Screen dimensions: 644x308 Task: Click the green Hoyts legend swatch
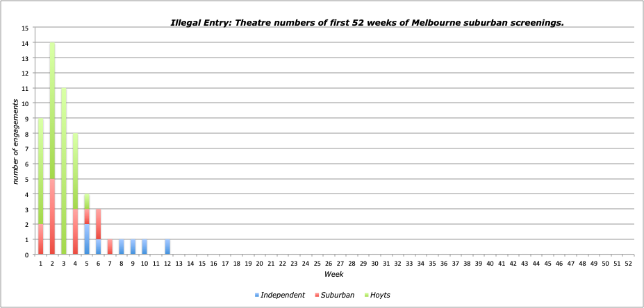click(x=365, y=296)
